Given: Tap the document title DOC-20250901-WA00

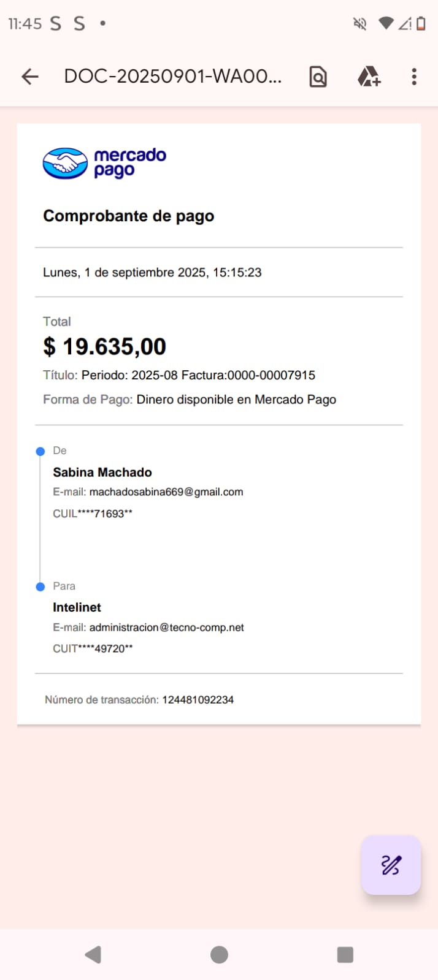Looking at the screenshot, I should (x=173, y=77).
